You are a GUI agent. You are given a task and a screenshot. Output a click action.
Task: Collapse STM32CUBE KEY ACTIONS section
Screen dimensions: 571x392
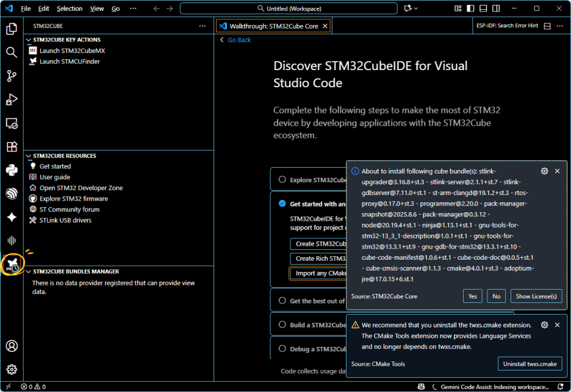(x=29, y=40)
